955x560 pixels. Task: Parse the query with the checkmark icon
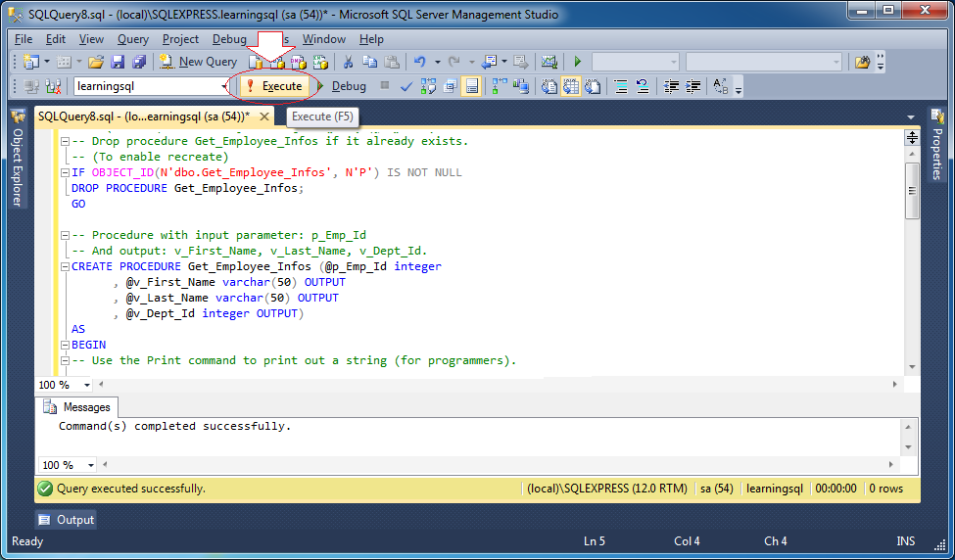[406, 86]
